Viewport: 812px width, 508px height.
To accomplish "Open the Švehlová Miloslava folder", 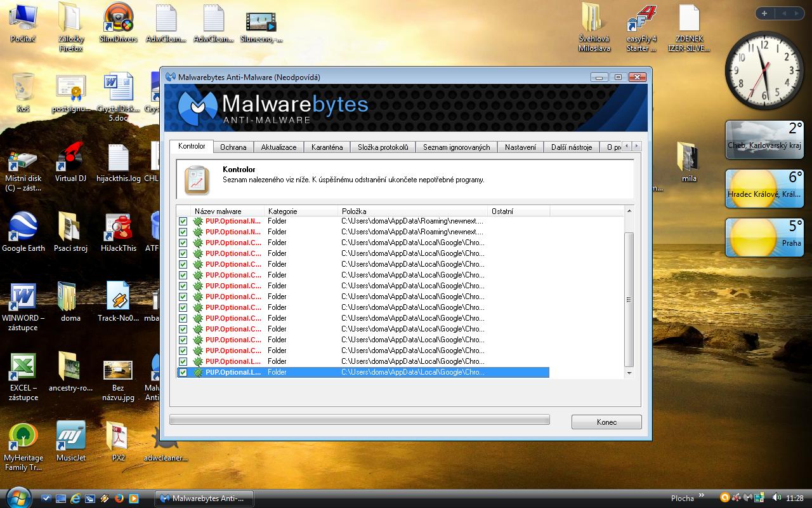I will tap(594, 27).
